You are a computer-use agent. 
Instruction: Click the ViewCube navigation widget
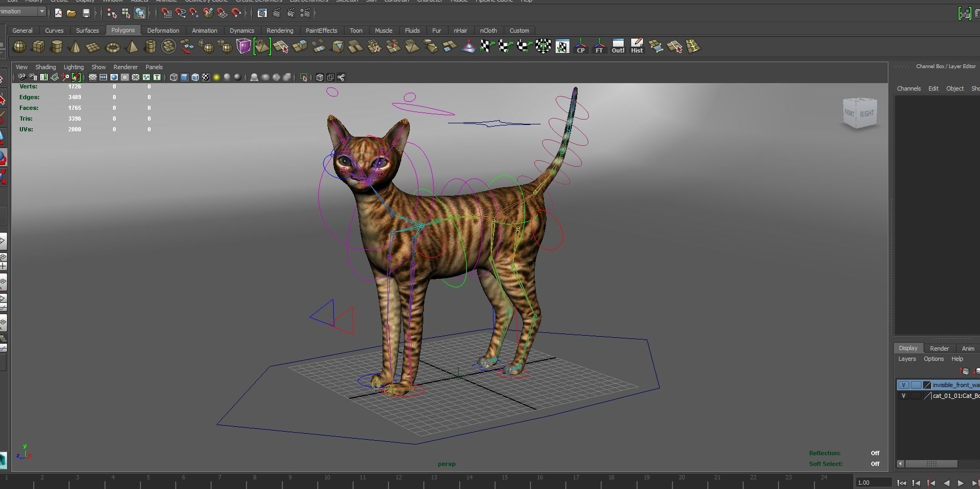coord(860,113)
